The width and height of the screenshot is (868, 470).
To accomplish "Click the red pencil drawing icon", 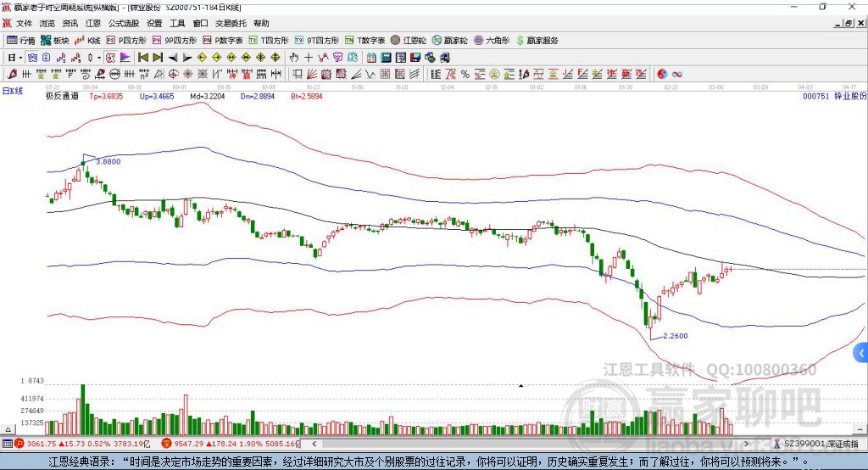I will pos(12,75).
